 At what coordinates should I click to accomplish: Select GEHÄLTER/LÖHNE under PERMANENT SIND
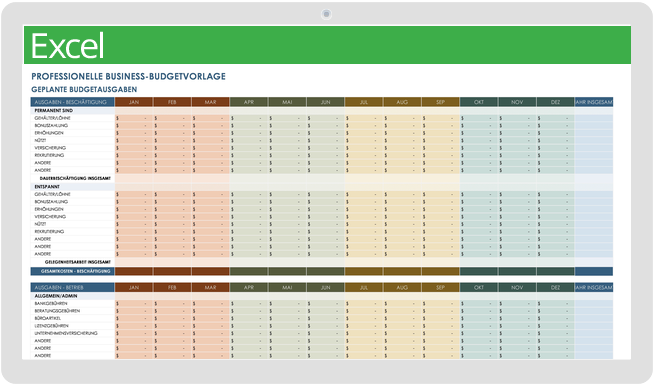tap(53, 118)
